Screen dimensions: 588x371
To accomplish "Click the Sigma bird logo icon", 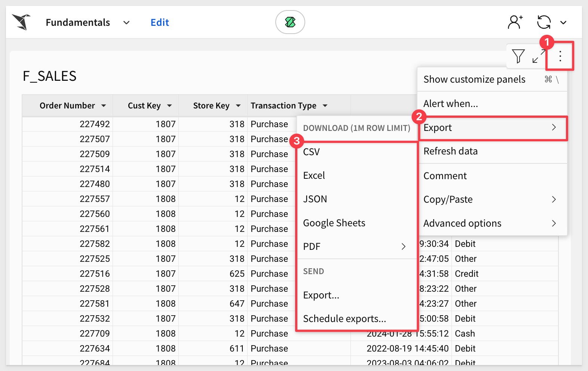I will (x=21, y=22).
